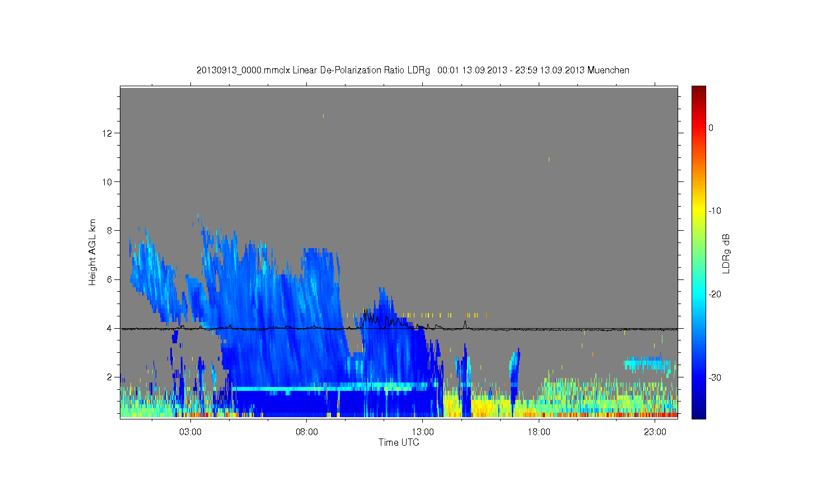Click the 0 colorbar tick label
The height and width of the screenshot is (504, 840).
[711, 128]
